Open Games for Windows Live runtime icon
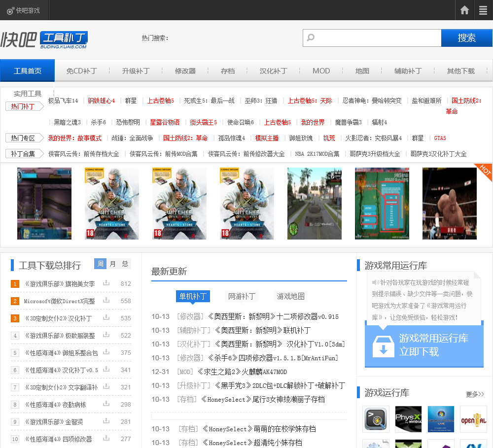493x448 pixels. [x=441, y=419]
